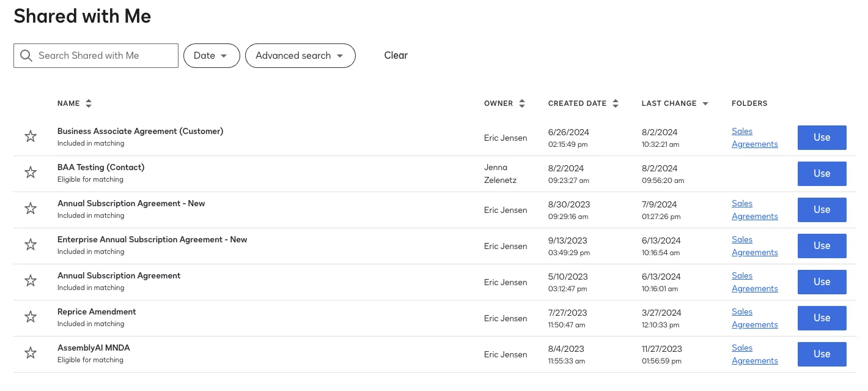Star the BAA Testing (Contact) template
The height and width of the screenshot is (391, 868).
coord(31,173)
